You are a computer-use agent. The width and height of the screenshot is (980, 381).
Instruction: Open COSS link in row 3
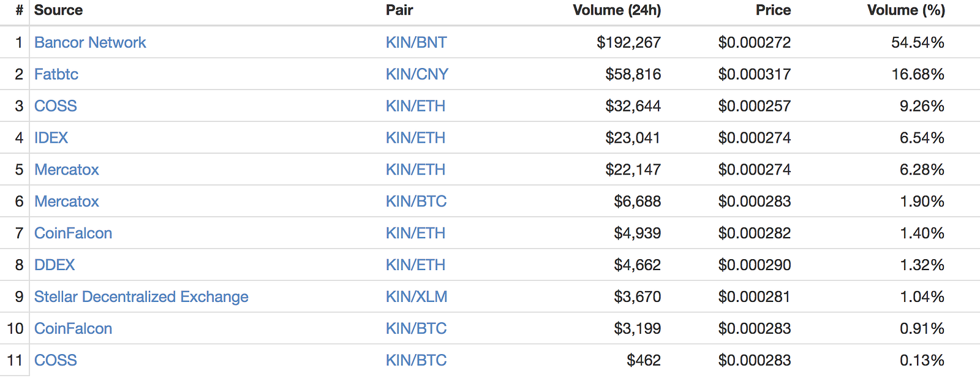coord(56,106)
